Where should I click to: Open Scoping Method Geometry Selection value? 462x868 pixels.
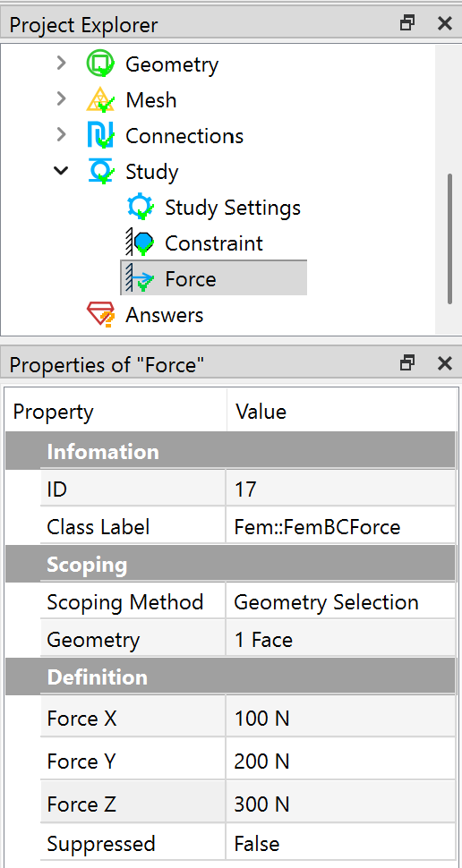[341, 601]
